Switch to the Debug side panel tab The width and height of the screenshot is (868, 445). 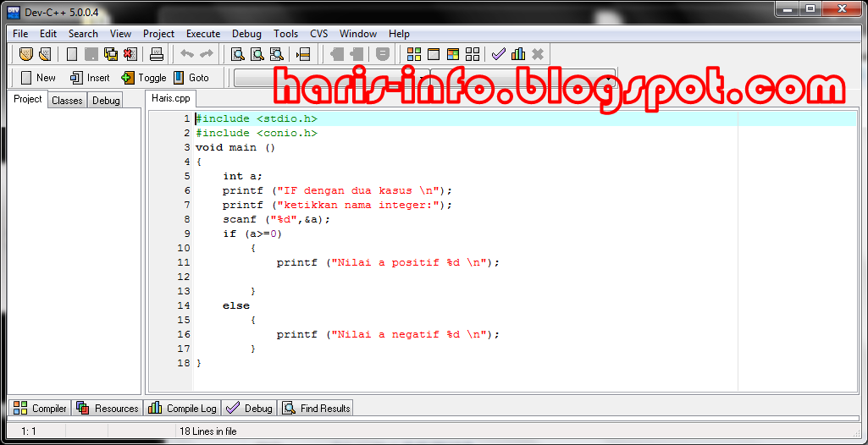tap(106, 100)
